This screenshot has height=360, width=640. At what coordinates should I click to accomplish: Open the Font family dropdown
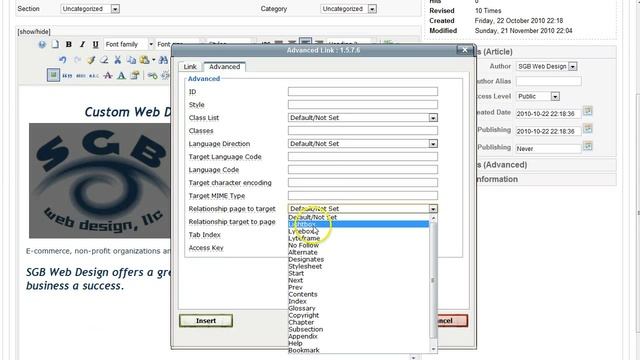(129, 44)
